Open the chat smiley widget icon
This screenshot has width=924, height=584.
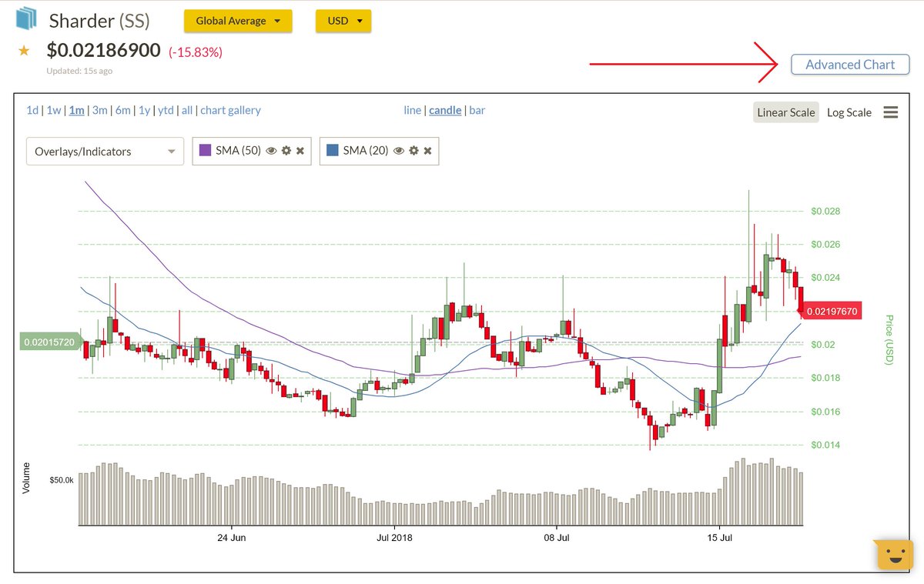click(x=893, y=555)
